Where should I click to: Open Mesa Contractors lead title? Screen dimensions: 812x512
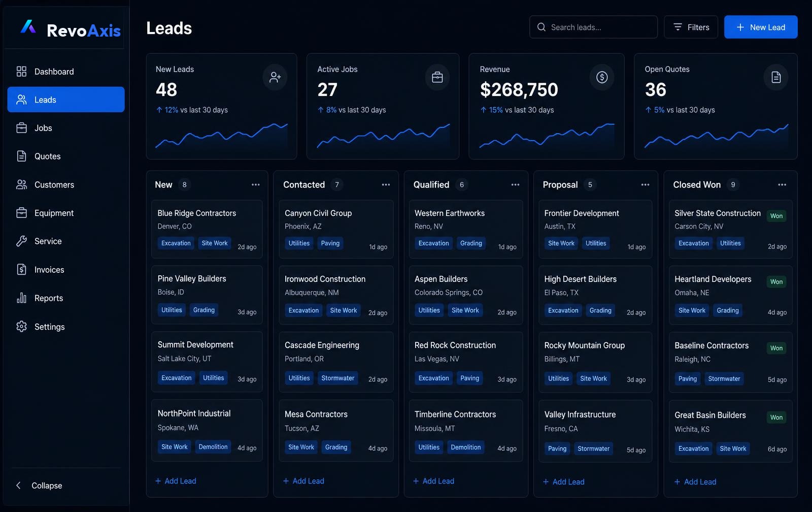pos(316,414)
